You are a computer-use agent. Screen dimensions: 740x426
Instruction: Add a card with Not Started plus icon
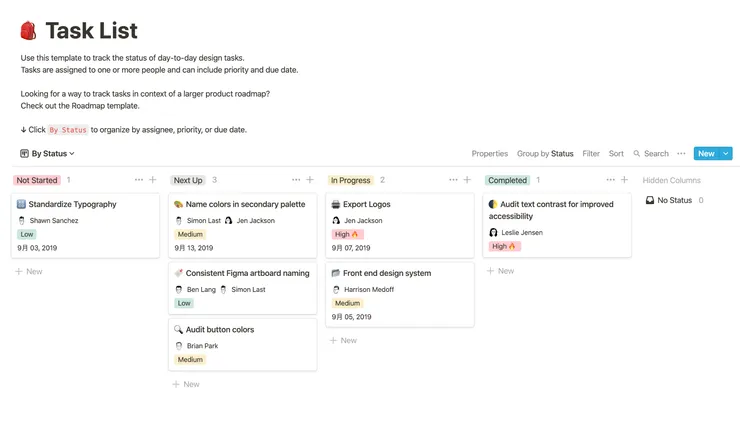pos(152,180)
